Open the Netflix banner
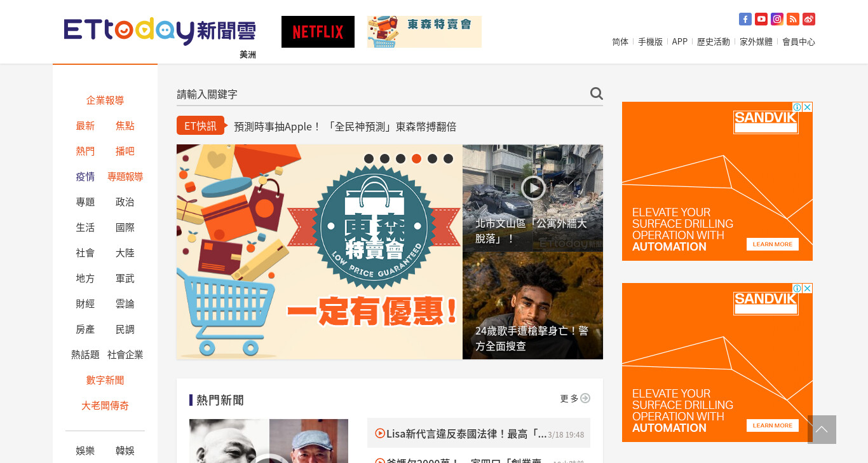 318,32
